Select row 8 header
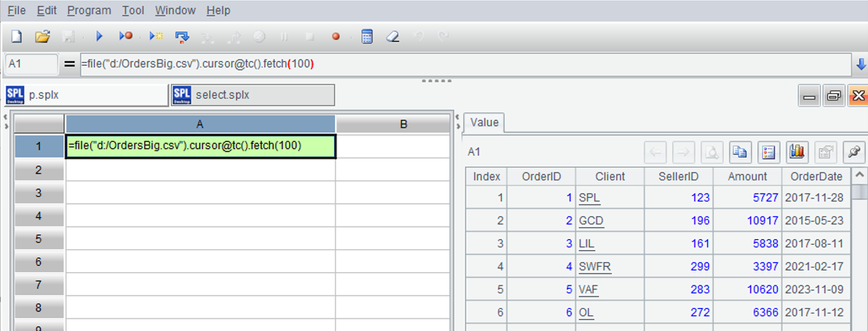This screenshot has width=868, height=331. click(38, 307)
